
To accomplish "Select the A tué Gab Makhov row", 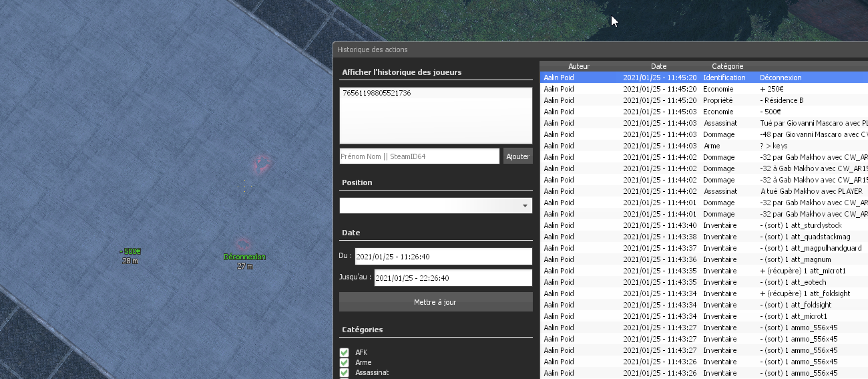I will pos(704,191).
